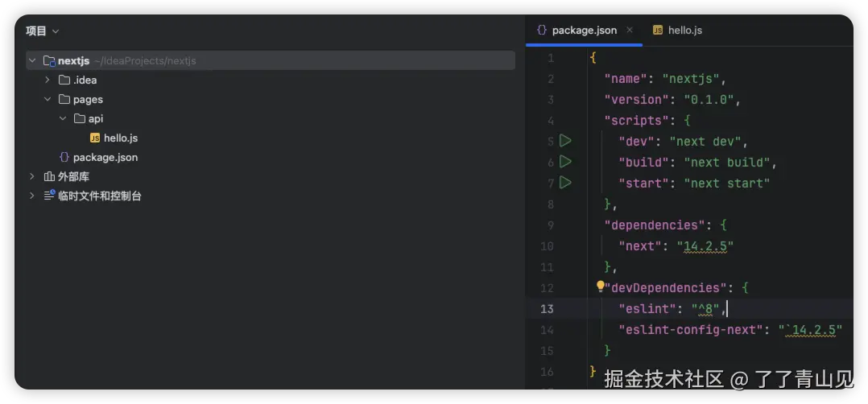868x404 pixels.
Task: Click the "next dev" value
Action: pos(705,142)
